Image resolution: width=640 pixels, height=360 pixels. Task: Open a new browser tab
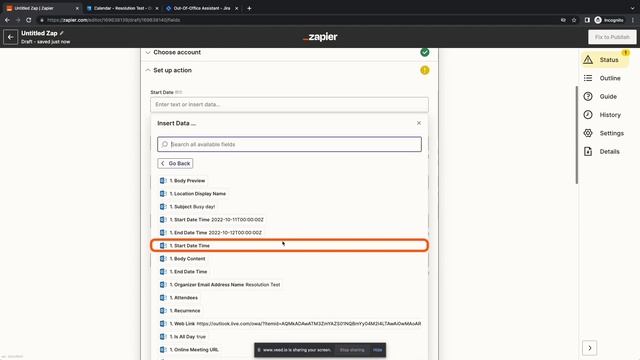pyautogui.click(x=249, y=8)
